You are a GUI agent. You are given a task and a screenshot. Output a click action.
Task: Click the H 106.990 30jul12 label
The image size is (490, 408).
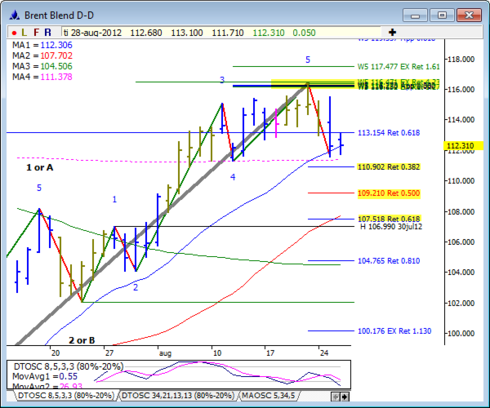click(391, 227)
